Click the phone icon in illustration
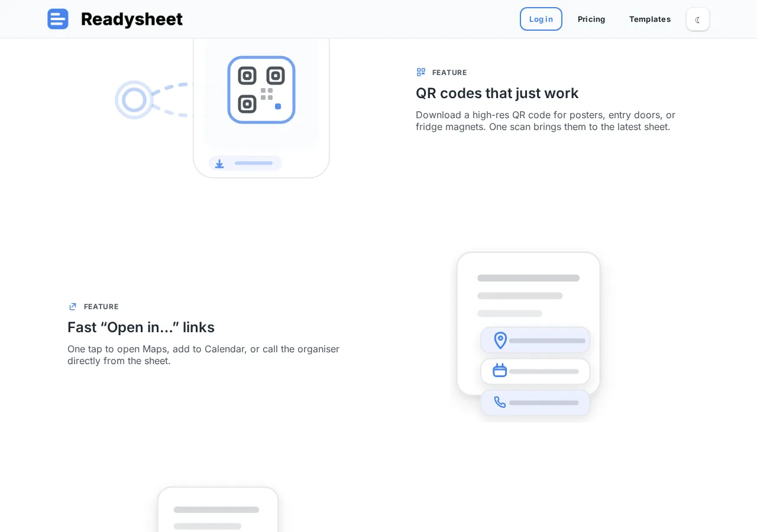757x532 pixels. coord(500,402)
